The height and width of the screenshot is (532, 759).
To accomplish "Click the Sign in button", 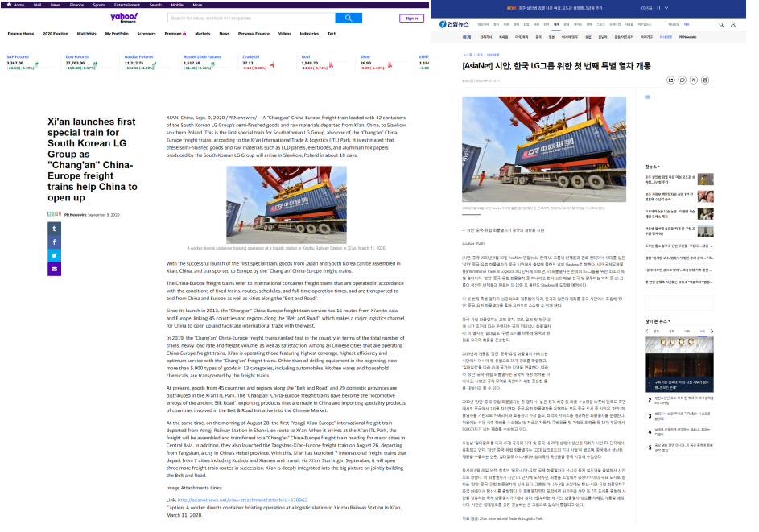I will point(411,19).
